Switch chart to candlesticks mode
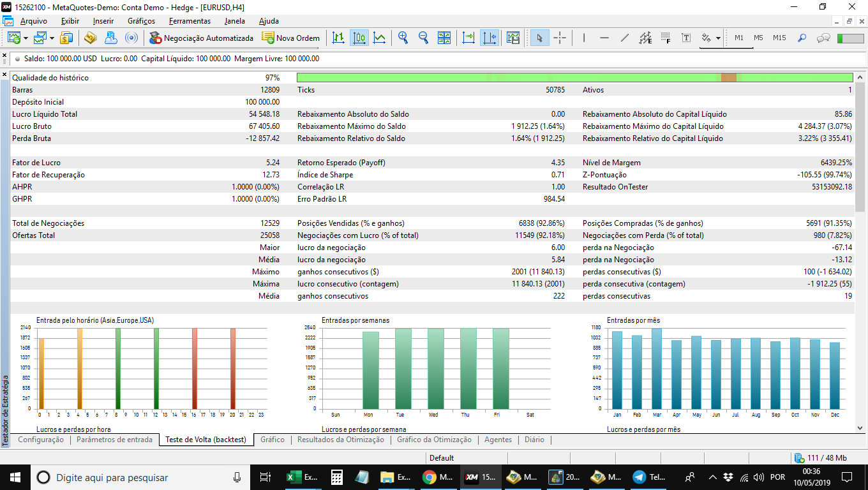The image size is (868, 490). click(359, 38)
